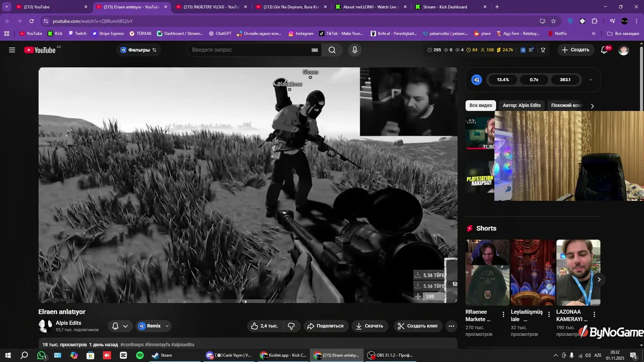Show more filter chips with right arrow
The image size is (644, 362).
pos(592,106)
